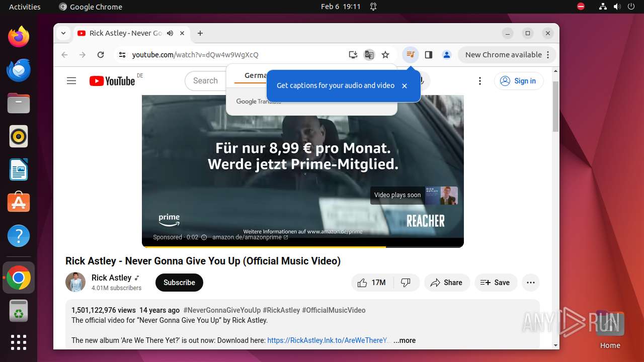Open Activities overview
Viewport: 644px width, 362px height.
pyautogui.click(x=25, y=7)
